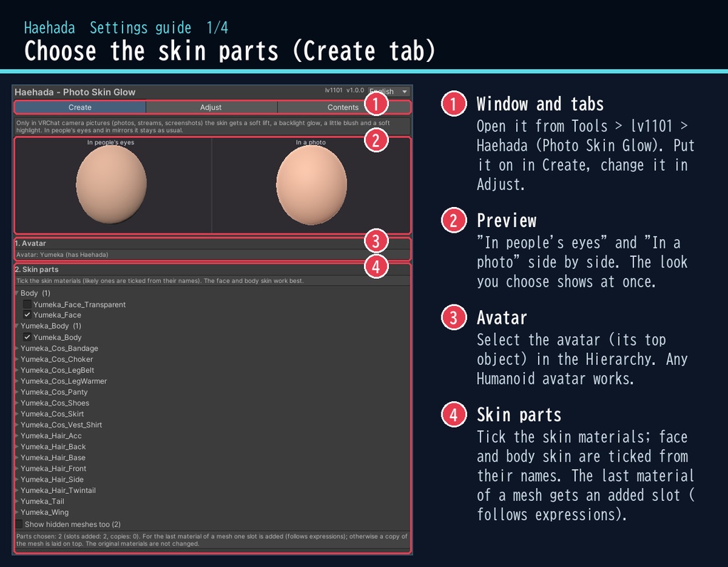This screenshot has width=728, height=567.
Task: Switch to the Create tab
Action: click(80, 107)
